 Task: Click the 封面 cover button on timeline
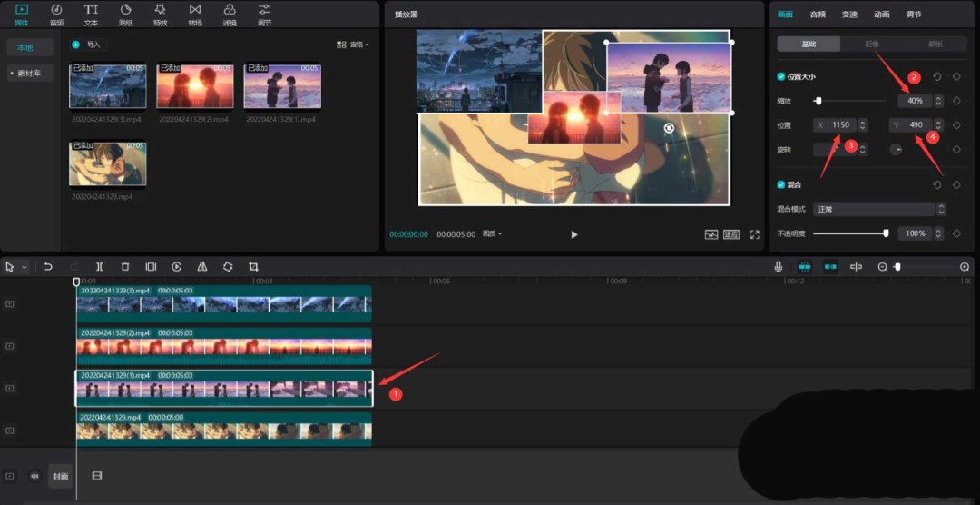[60, 476]
